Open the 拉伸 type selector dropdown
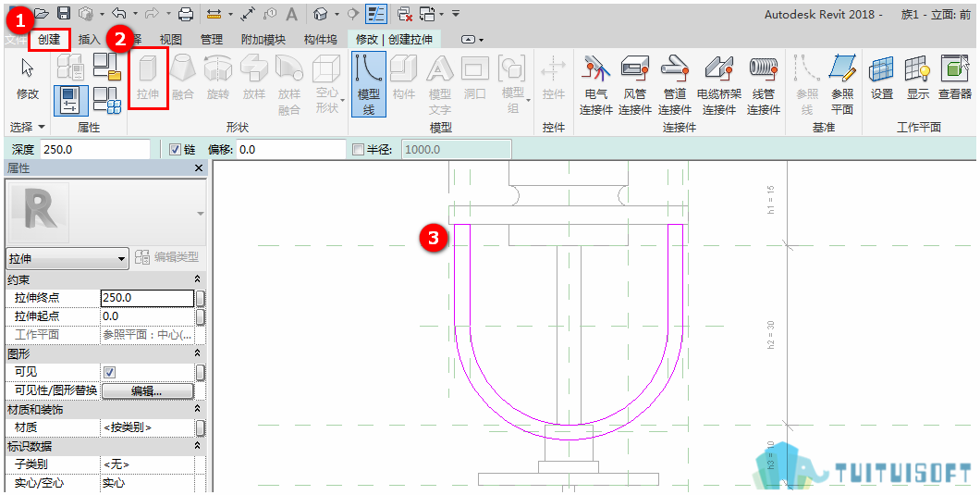The width and height of the screenshot is (980, 495). (67, 258)
